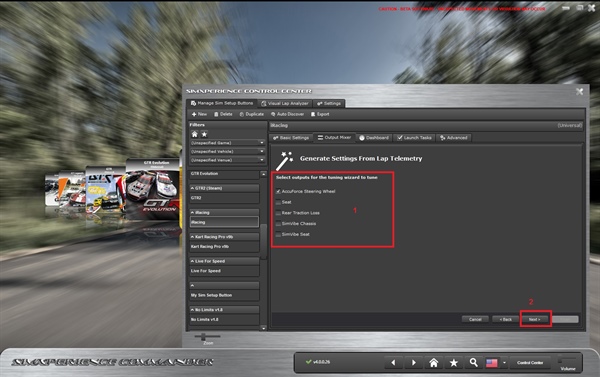The width and height of the screenshot is (600, 377).
Task: Enable the Rear Traction Loss checkbox
Action: click(x=278, y=213)
